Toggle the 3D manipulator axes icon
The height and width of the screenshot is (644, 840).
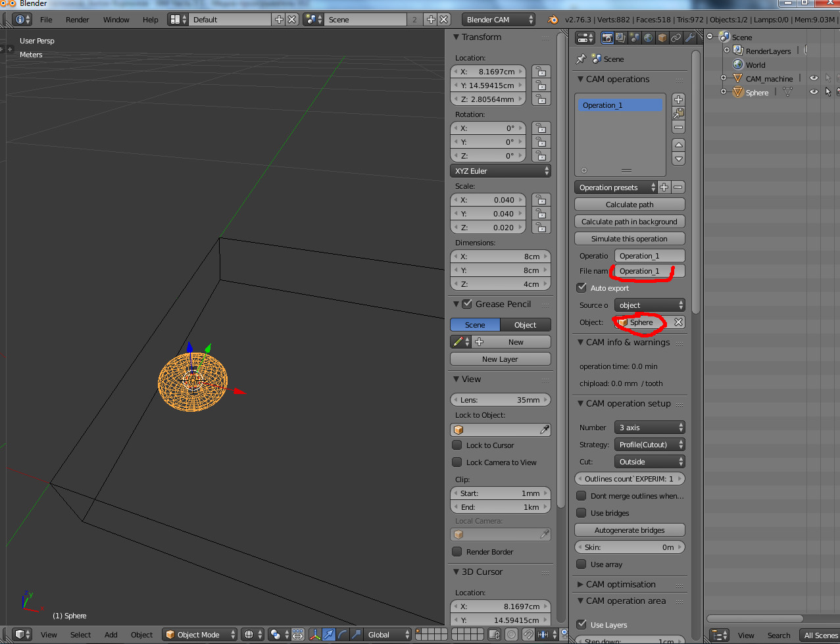coord(315,635)
